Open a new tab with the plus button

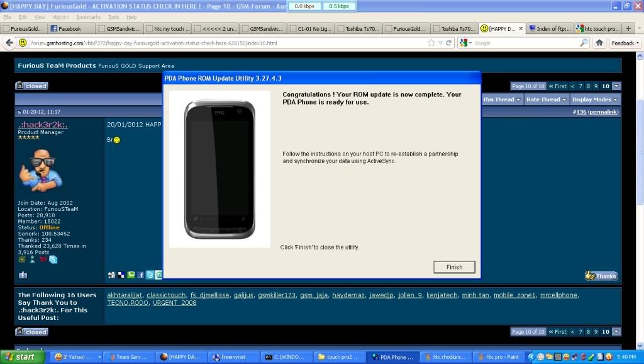(628, 28)
